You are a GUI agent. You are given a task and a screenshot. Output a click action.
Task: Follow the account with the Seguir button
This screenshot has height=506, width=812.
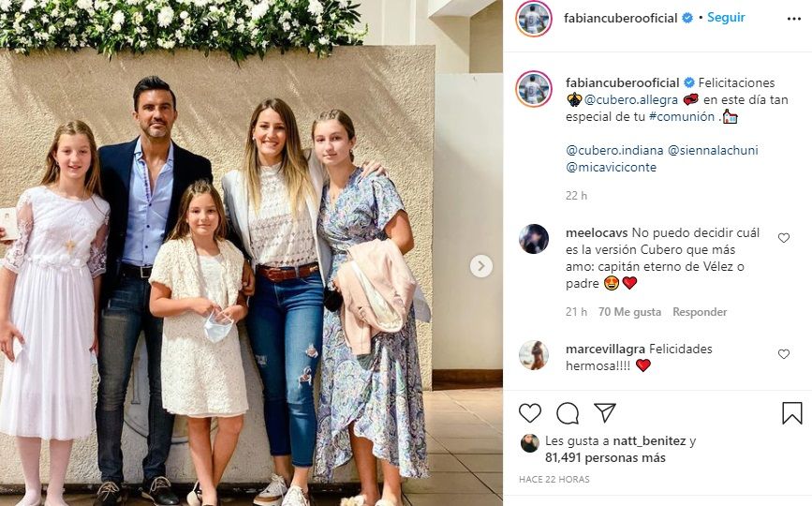726,17
